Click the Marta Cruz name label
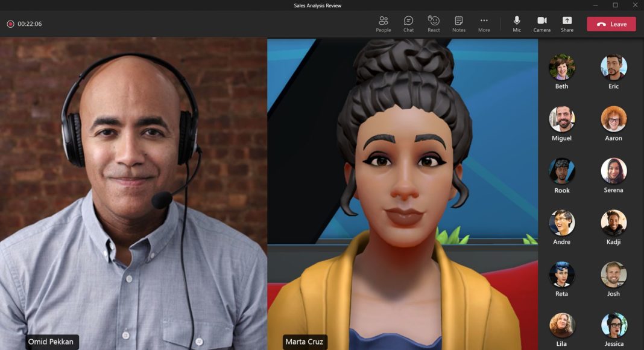 [305, 342]
